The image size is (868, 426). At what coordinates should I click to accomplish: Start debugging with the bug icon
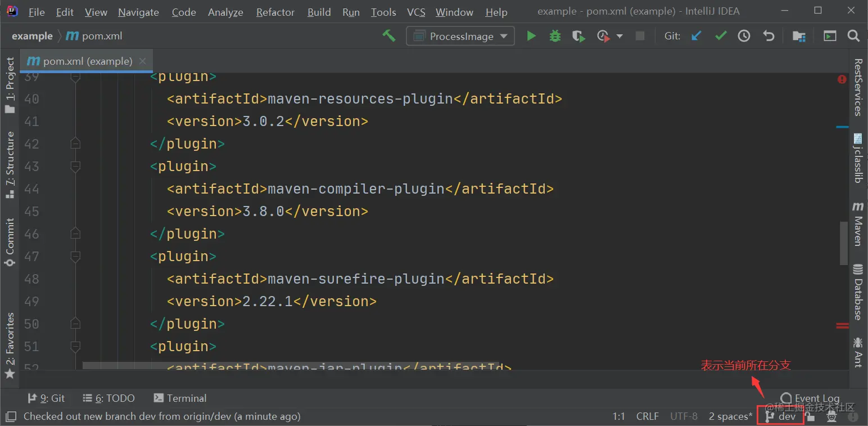(555, 36)
